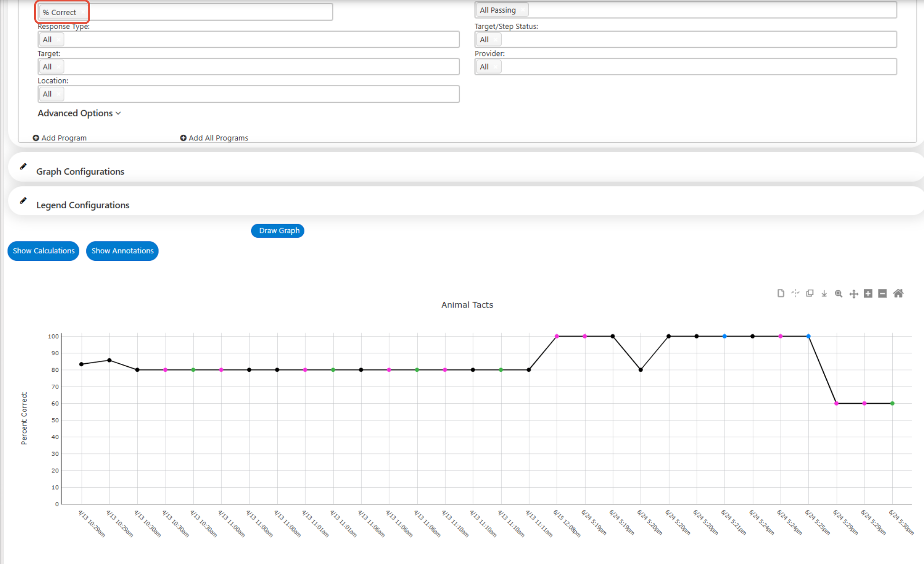Download the graph using the down-arrow icon
The width and height of the screenshot is (924, 564).
coord(824,294)
